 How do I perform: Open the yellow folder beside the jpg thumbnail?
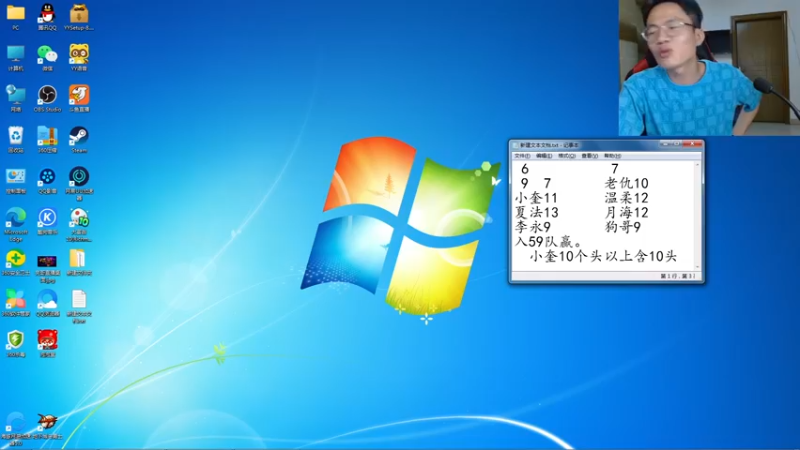78,259
